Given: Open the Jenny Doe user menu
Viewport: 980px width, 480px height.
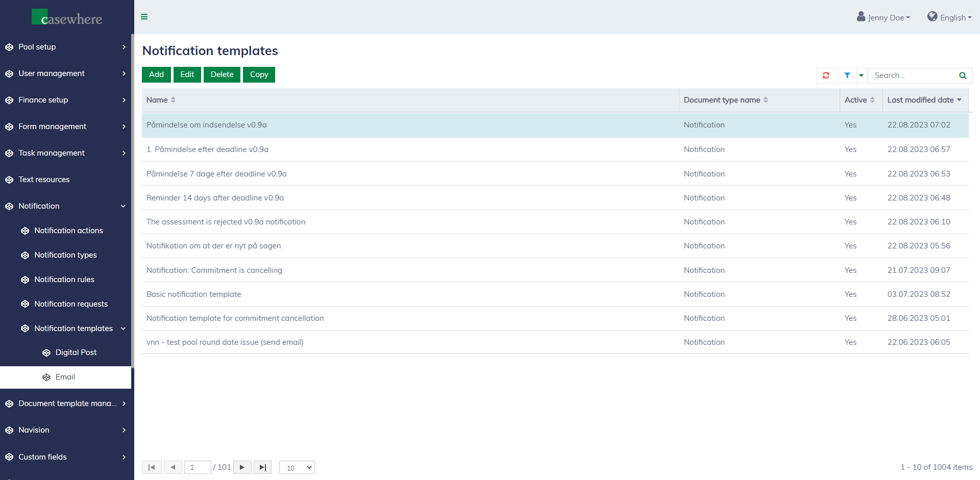Looking at the screenshot, I should pyautogui.click(x=884, y=17).
